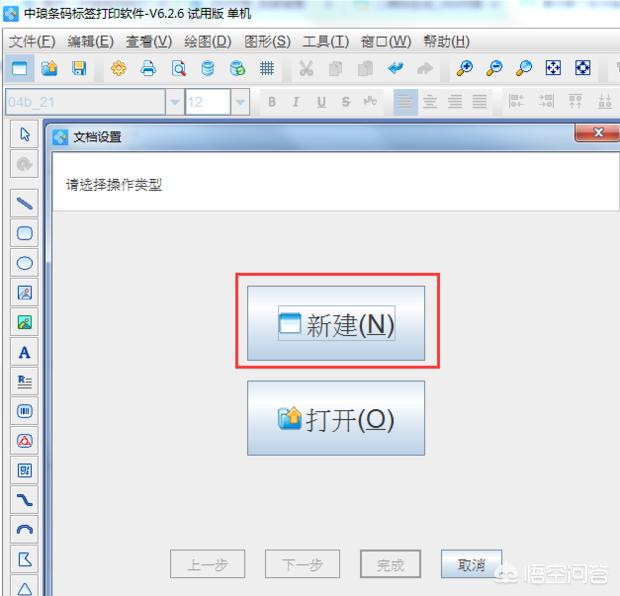Viewport: 620px width, 596px height.
Task: Click the font name field 04b_21
Action: point(85,102)
